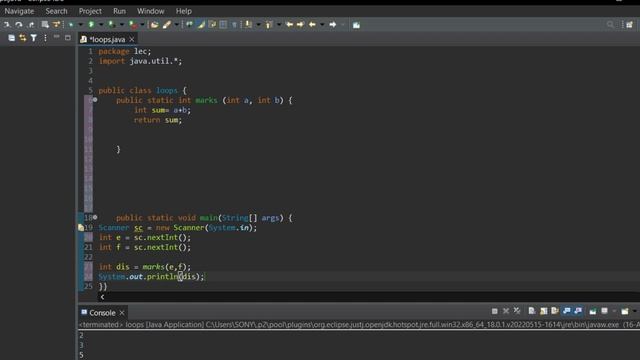This screenshot has width=640, height=360.
Task: Click console output line showing 5
Action: (x=81, y=355)
